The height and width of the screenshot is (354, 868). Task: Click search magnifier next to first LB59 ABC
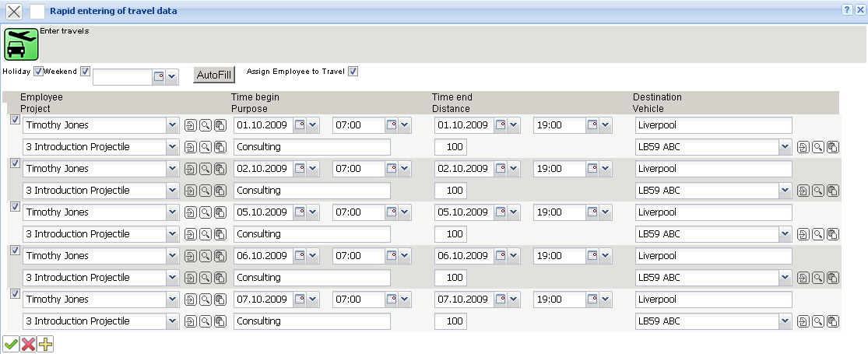[x=818, y=147]
